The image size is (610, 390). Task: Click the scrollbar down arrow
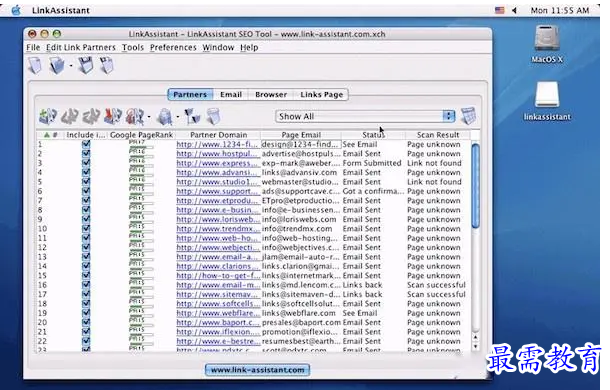[475, 346]
